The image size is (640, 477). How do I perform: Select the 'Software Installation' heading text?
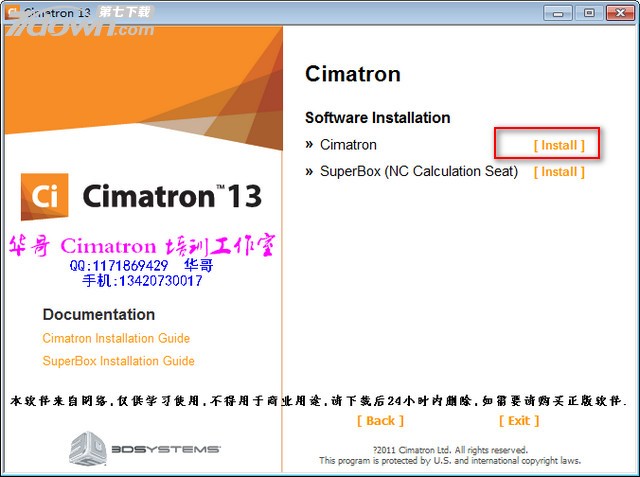pyautogui.click(x=378, y=118)
